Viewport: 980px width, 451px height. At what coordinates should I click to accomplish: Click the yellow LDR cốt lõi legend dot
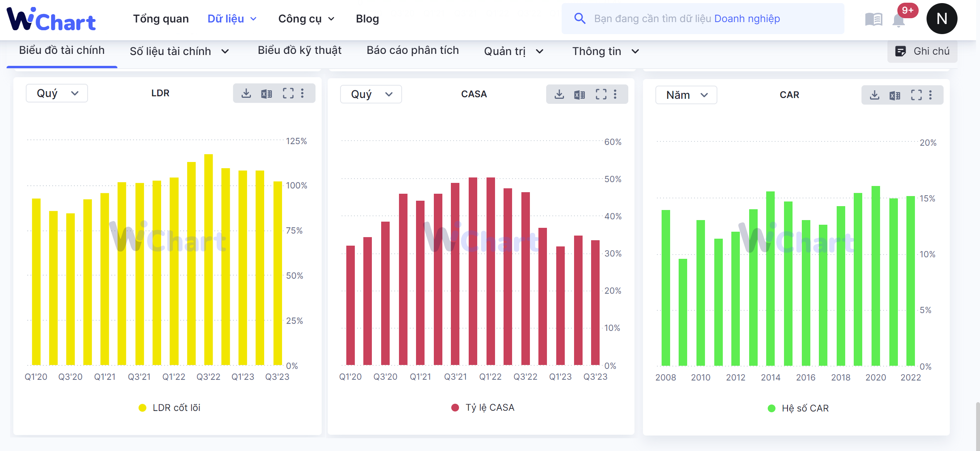(x=142, y=408)
